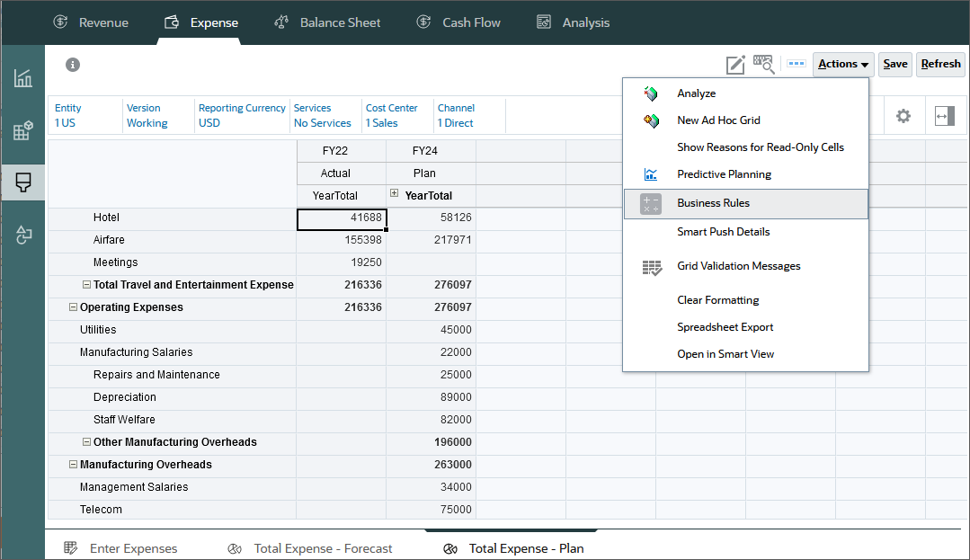Collapse the Operating Expenses row
This screenshot has height=560, width=970.
coord(72,307)
